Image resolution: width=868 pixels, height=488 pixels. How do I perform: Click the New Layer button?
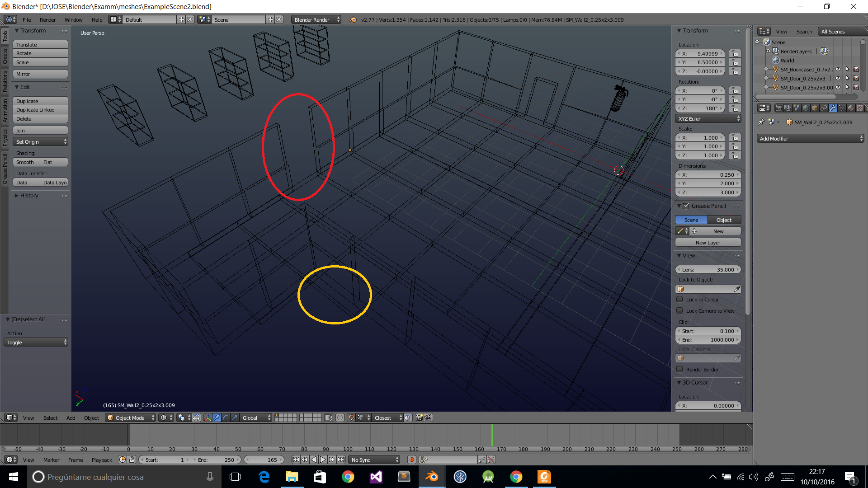click(x=708, y=242)
